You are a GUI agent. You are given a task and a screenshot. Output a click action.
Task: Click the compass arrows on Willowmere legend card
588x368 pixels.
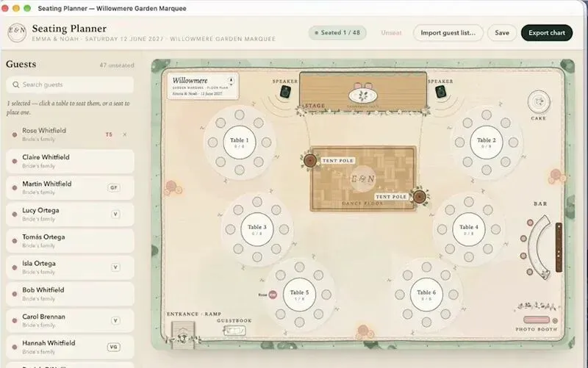pyautogui.click(x=231, y=82)
